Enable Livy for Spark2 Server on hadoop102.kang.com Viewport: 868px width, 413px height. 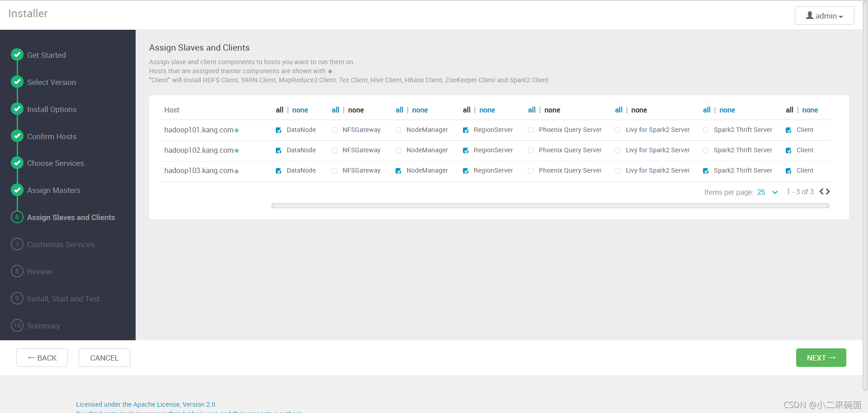coord(618,150)
